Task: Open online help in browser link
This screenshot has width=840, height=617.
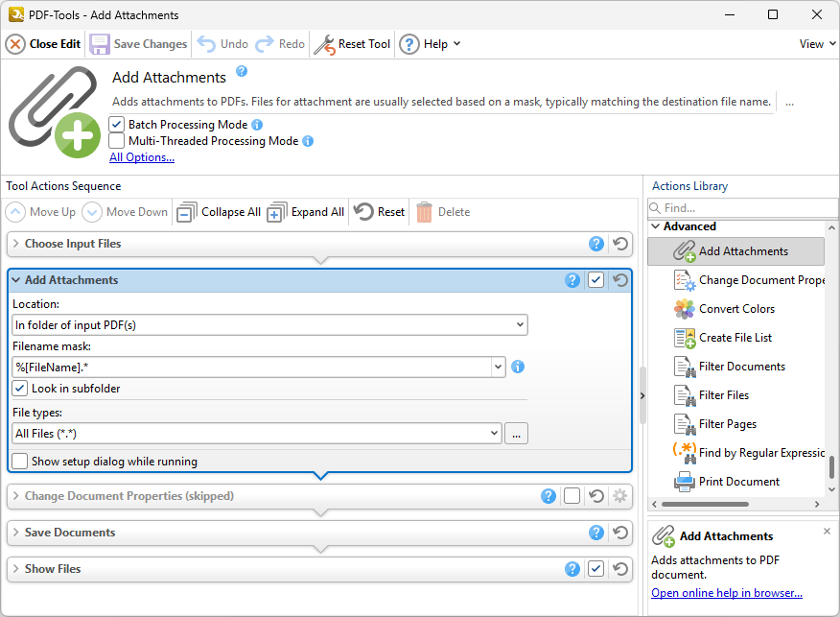Action: (727, 592)
